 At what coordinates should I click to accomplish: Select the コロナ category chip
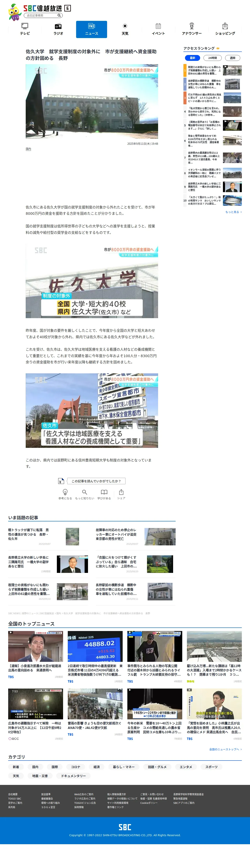click(x=76, y=767)
